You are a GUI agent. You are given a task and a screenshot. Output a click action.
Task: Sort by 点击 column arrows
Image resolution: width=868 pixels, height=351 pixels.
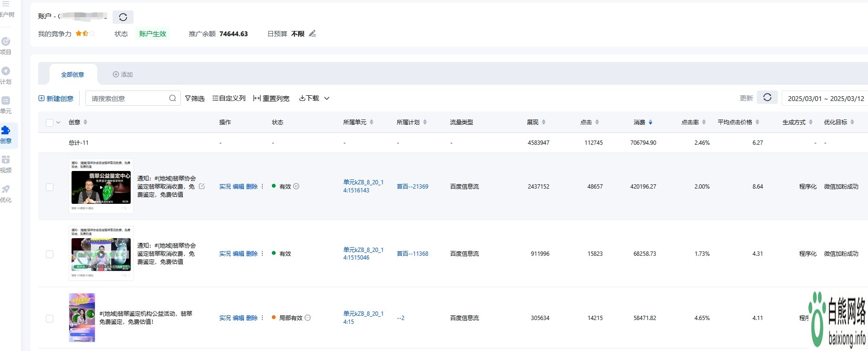(597, 122)
